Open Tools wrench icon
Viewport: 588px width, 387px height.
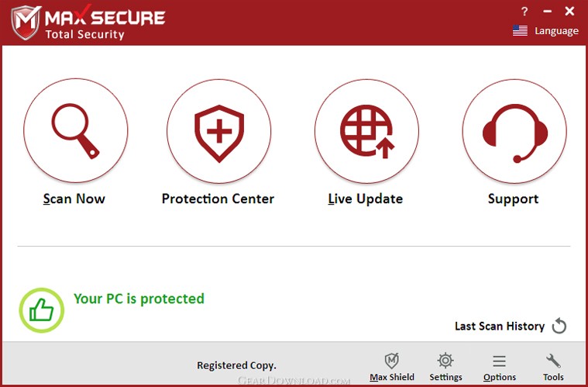point(553,361)
